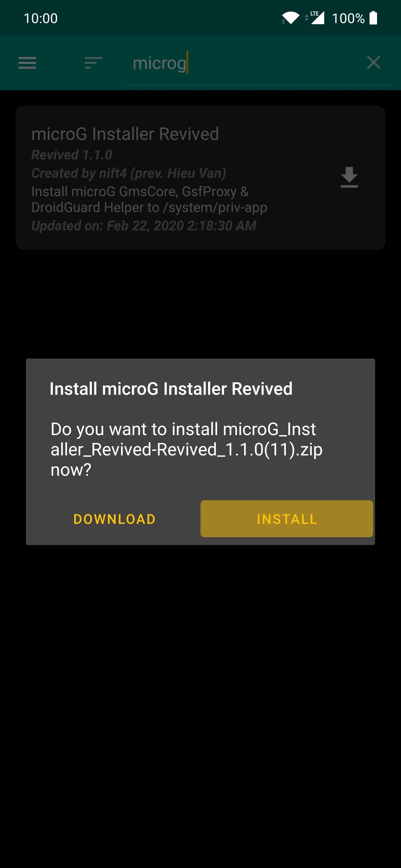
Task: Tap the battery icon in status bar
Action: [373, 18]
